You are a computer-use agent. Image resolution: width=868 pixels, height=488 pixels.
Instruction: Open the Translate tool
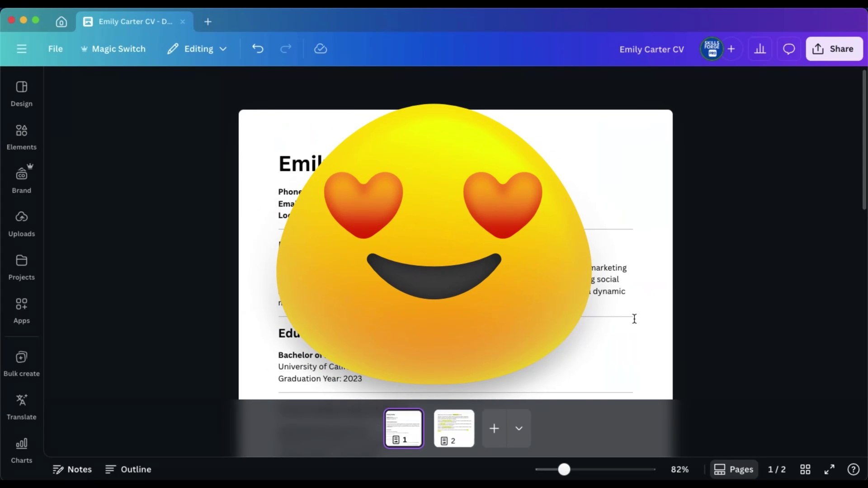point(21,406)
